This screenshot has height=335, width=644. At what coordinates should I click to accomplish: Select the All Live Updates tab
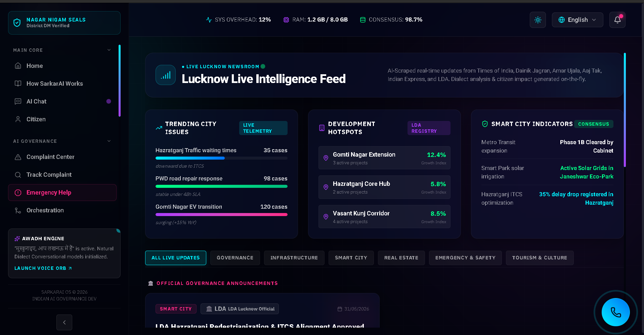pyautogui.click(x=176, y=258)
